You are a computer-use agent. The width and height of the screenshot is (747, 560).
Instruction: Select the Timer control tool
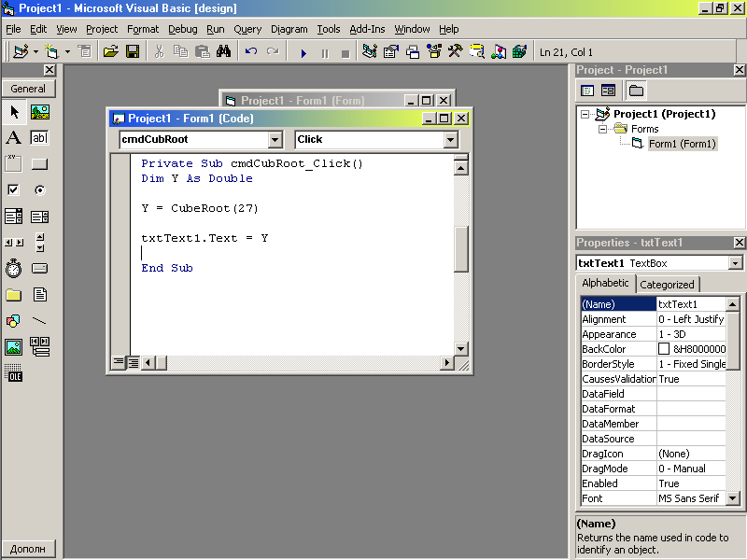point(14,269)
